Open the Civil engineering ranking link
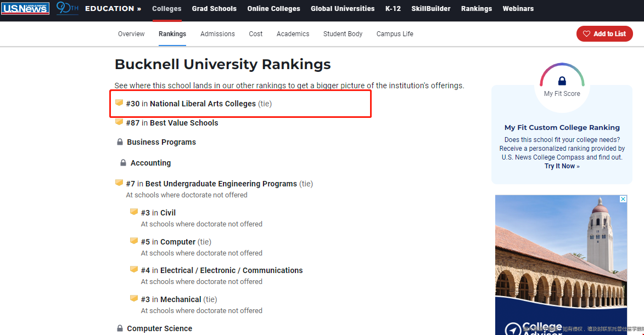 coord(168,213)
